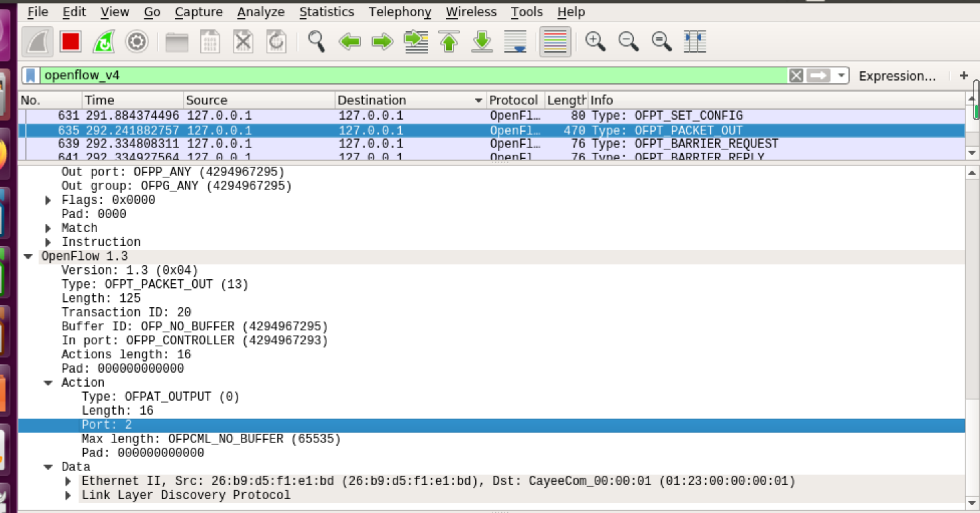This screenshot has width=980, height=513.
Task: Open capture options gear icon
Action: (137, 41)
